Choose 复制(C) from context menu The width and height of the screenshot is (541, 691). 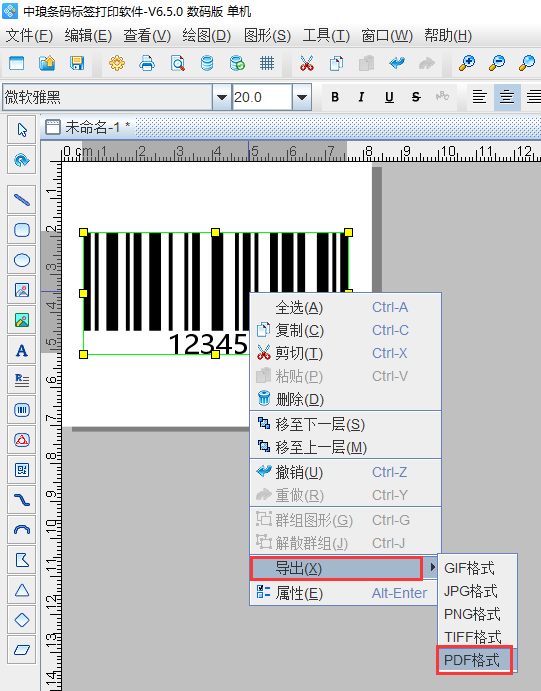point(345,330)
